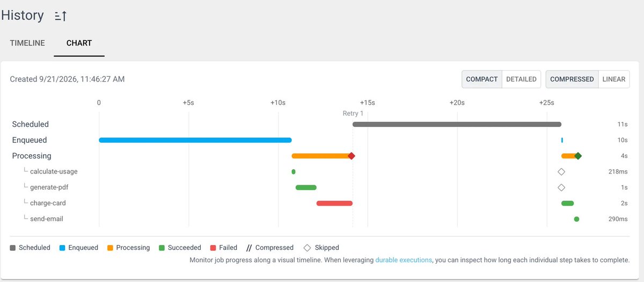This screenshot has height=282, width=644.
Task: Click the Scheduled legend swatch
Action: 13,248
